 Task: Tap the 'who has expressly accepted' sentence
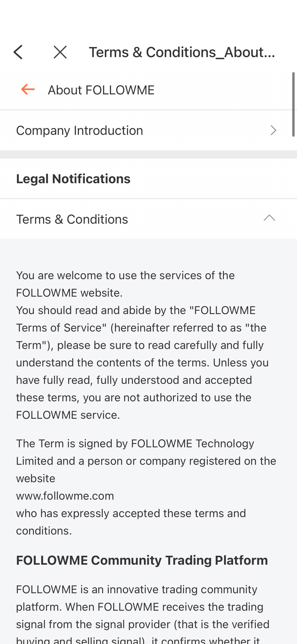(x=131, y=522)
